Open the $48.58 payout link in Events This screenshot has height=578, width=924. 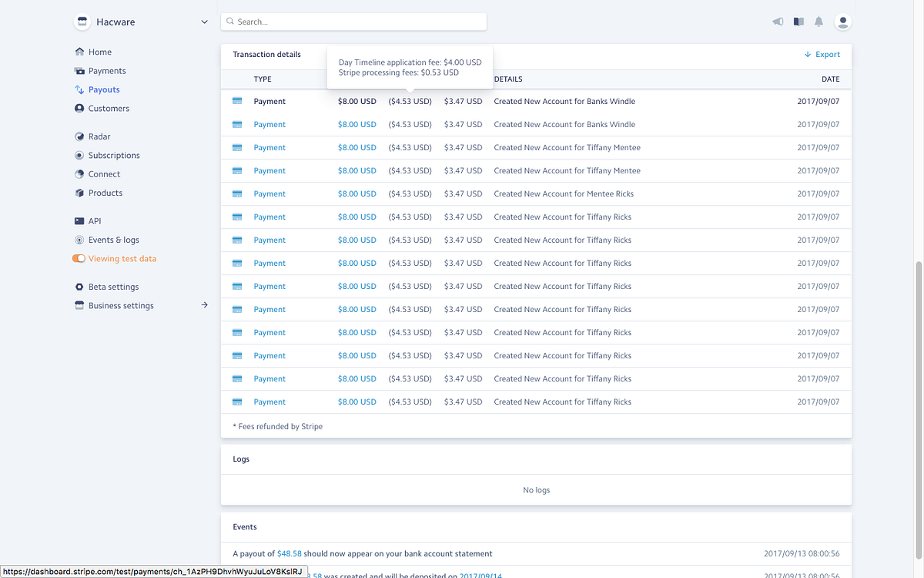pyautogui.click(x=289, y=553)
